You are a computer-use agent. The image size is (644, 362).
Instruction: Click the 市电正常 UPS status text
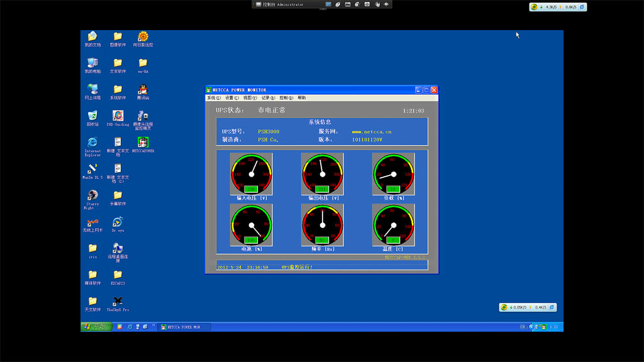272,111
